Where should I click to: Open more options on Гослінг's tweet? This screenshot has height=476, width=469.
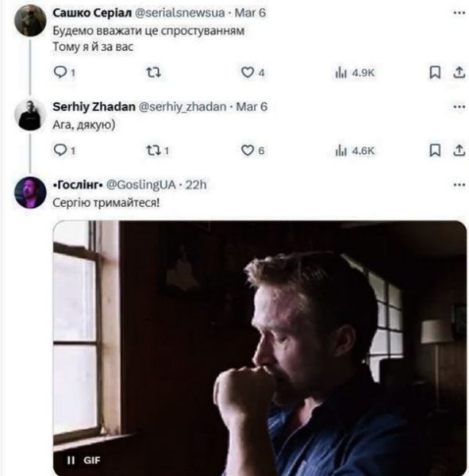459,185
